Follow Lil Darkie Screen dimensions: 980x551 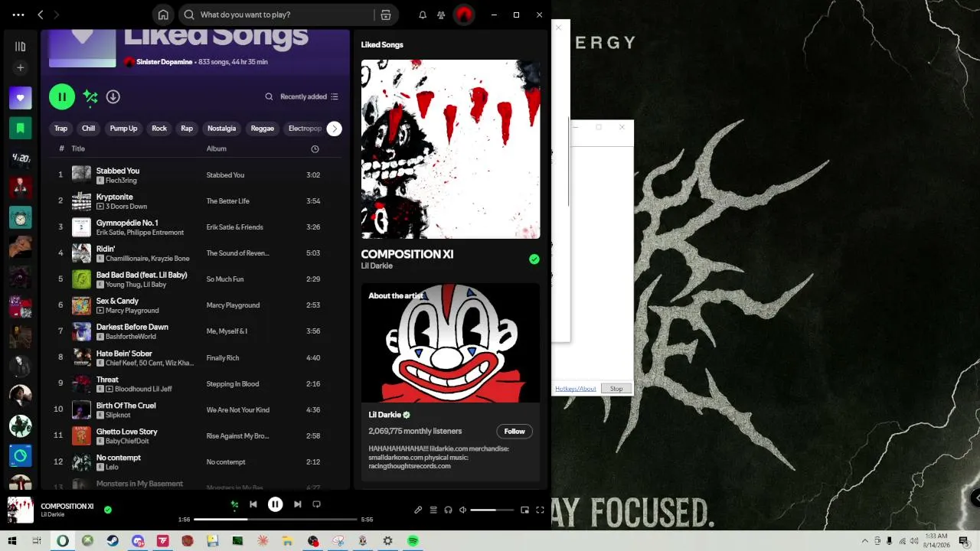(x=514, y=432)
